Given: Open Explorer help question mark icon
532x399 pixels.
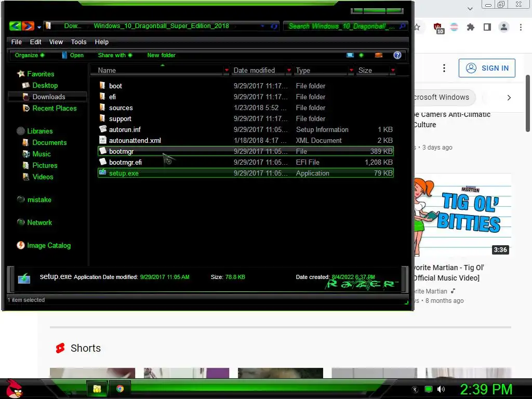Looking at the screenshot, I should (397, 55).
